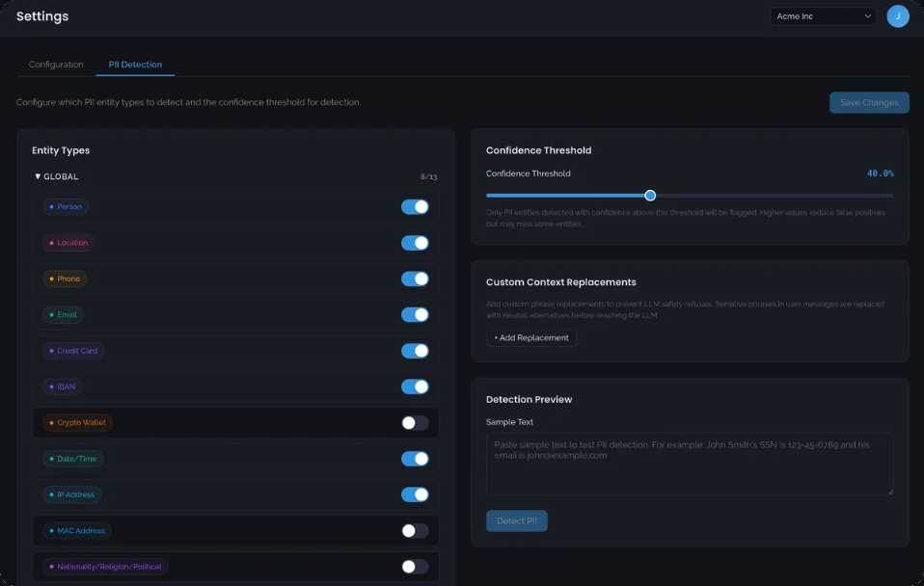Screen dimensions: 924x586
Task: Click the MAC Address entity tag
Action: (77, 531)
